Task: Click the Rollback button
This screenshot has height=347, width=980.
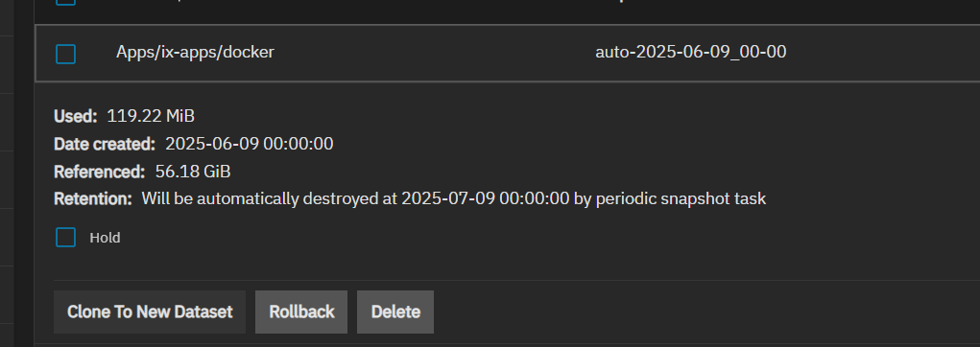Action: tap(301, 312)
